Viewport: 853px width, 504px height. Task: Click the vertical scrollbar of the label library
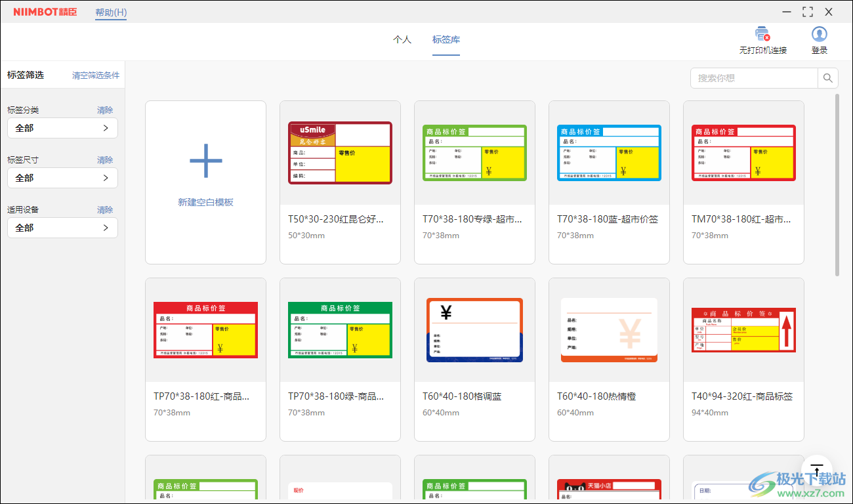[x=837, y=185]
